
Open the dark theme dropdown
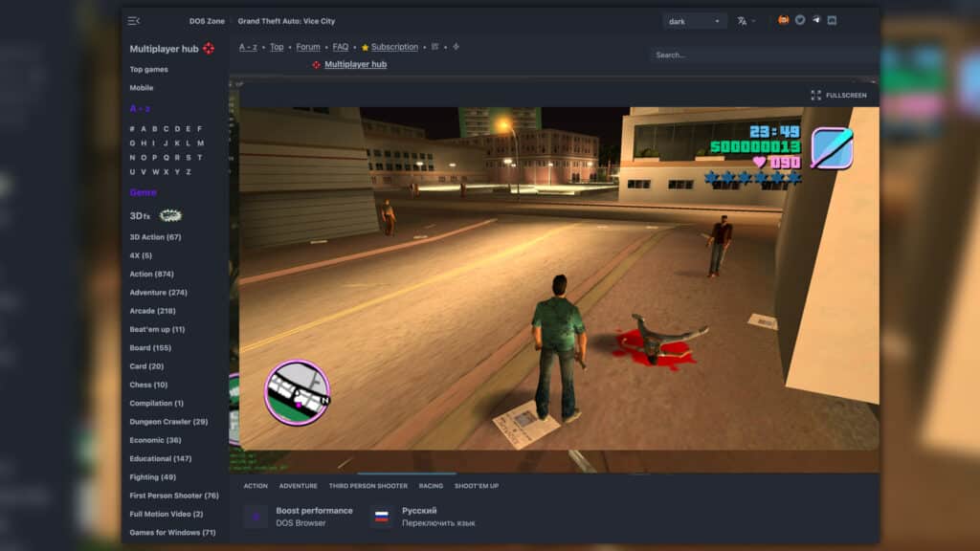(x=694, y=21)
